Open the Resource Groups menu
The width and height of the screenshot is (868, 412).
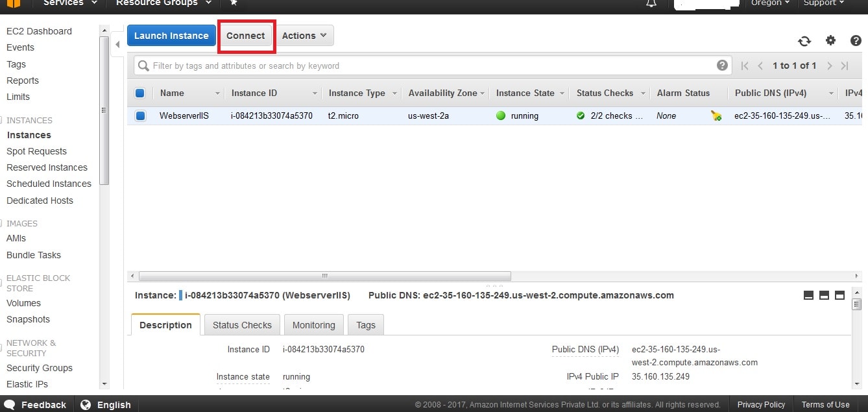(163, 3)
